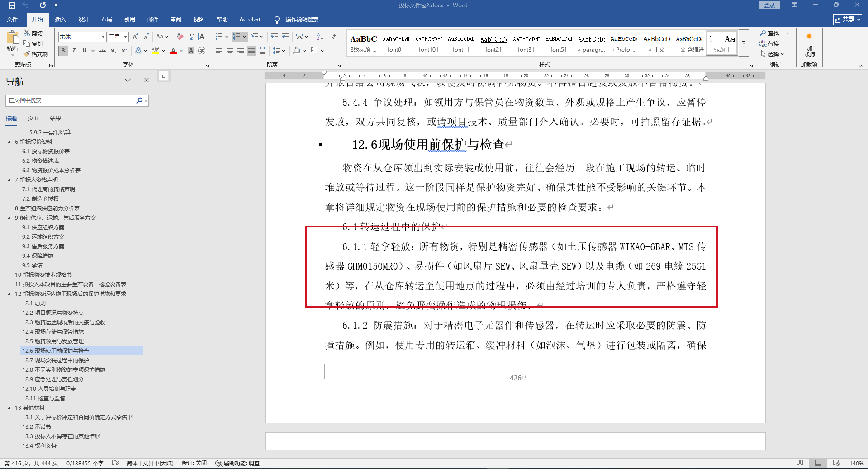Apply the yellow text highlight color
The image size is (868, 469).
point(156,51)
